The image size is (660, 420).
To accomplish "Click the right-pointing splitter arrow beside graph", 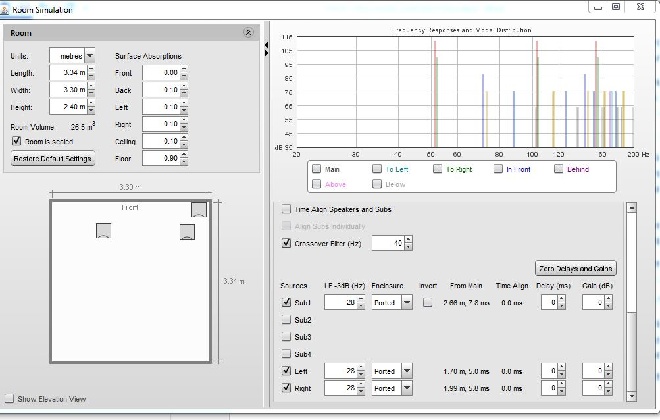I will point(266,53).
